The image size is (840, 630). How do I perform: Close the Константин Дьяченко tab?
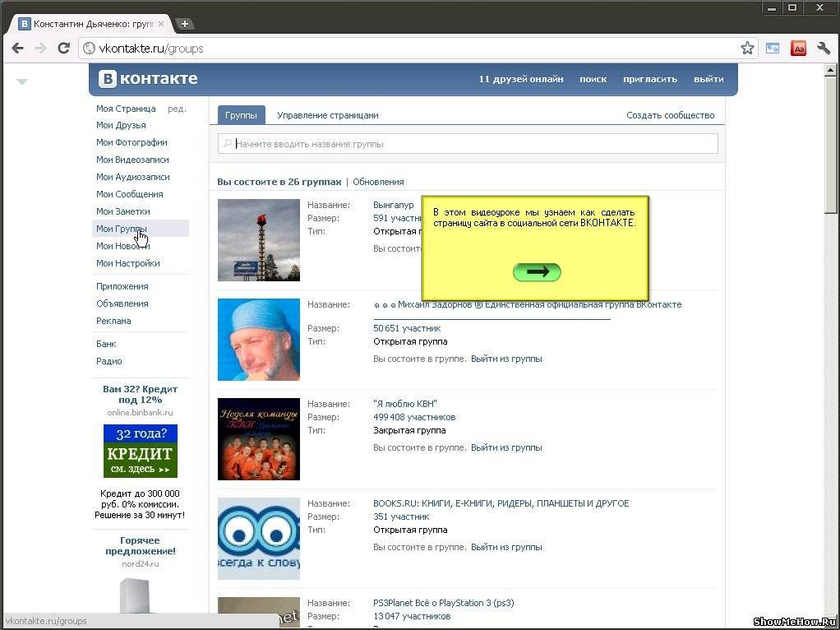(161, 24)
